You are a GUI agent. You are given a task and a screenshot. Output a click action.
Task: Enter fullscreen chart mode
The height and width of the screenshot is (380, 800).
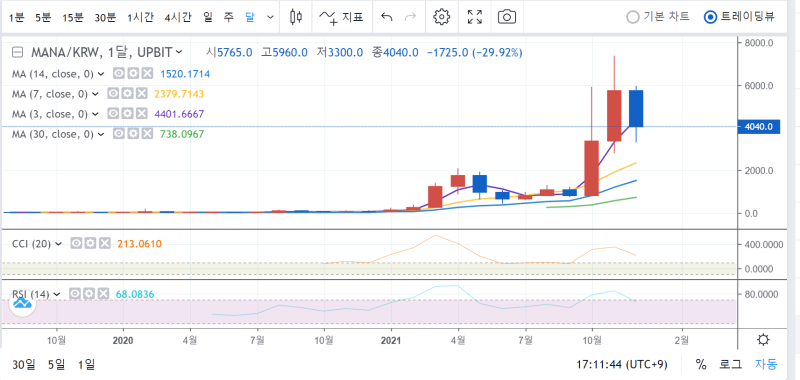coord(475,17)
